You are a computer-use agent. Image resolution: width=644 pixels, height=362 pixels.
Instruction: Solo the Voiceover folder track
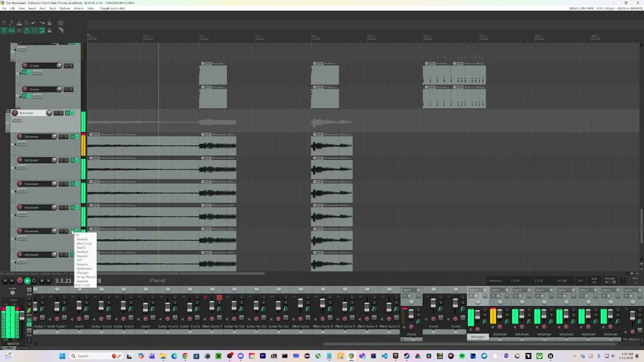61,113
